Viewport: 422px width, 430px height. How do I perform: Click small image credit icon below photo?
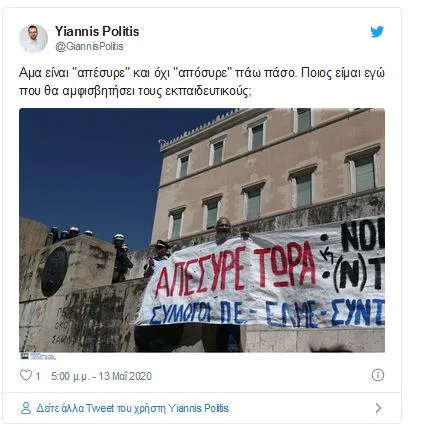coord(24,356)
